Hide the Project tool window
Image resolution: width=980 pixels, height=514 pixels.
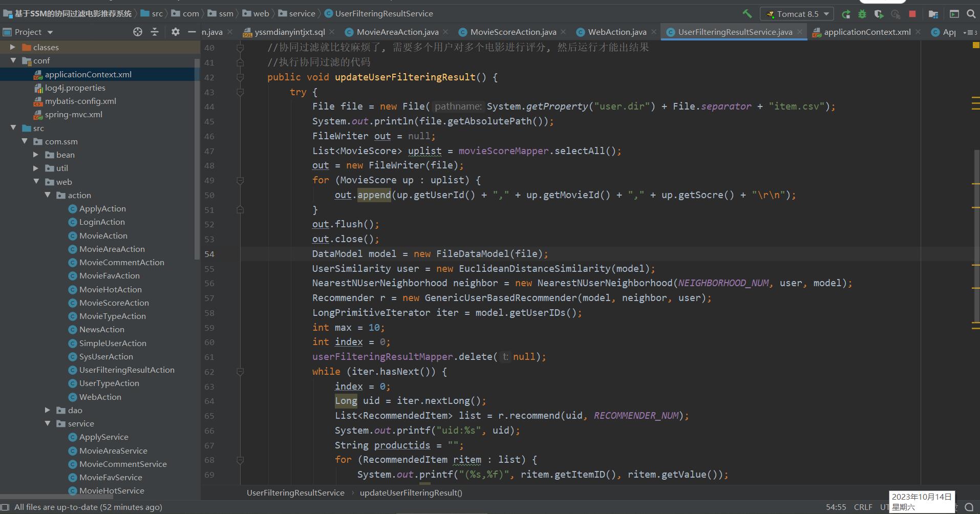[x=192, y=32]
